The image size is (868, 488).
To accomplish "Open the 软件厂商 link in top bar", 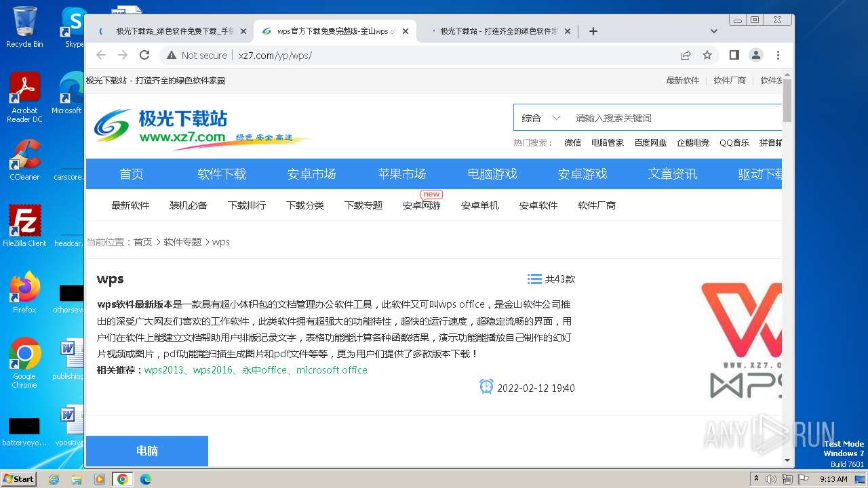I will 730,80.
